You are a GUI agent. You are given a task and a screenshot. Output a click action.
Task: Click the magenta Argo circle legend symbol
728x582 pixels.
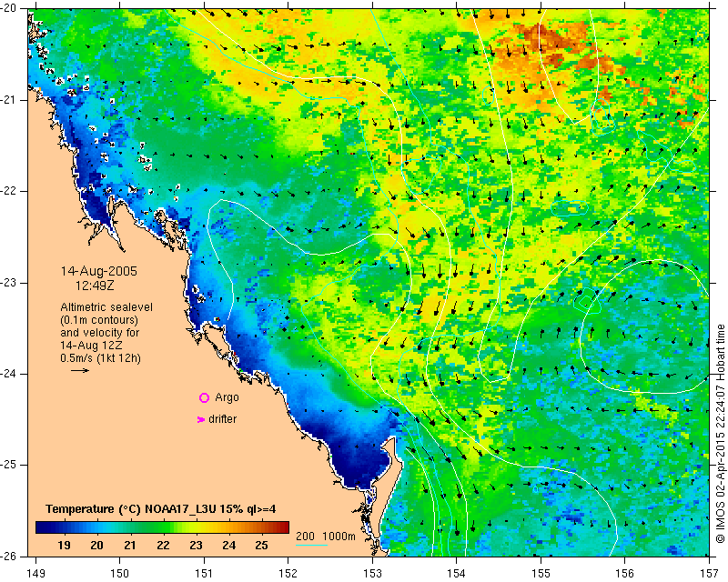click(204, 397)
